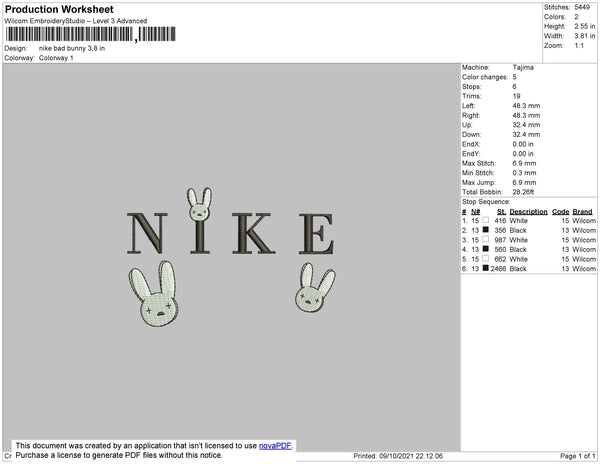Click the 'Code' column header
The height and width of the screenshot is (464, 600).
pyautogui.click(x=561, y=212)
